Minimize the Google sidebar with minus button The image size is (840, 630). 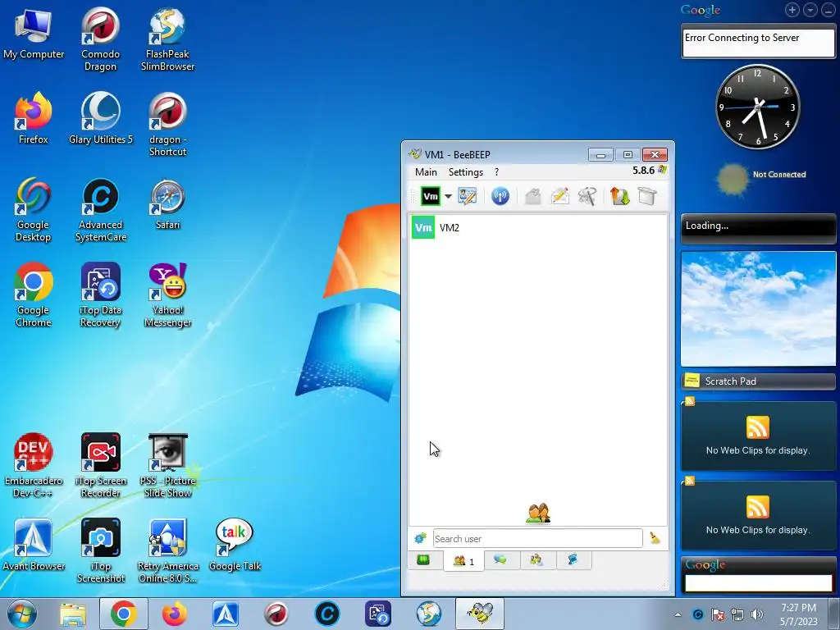click(x=829, y=10)
